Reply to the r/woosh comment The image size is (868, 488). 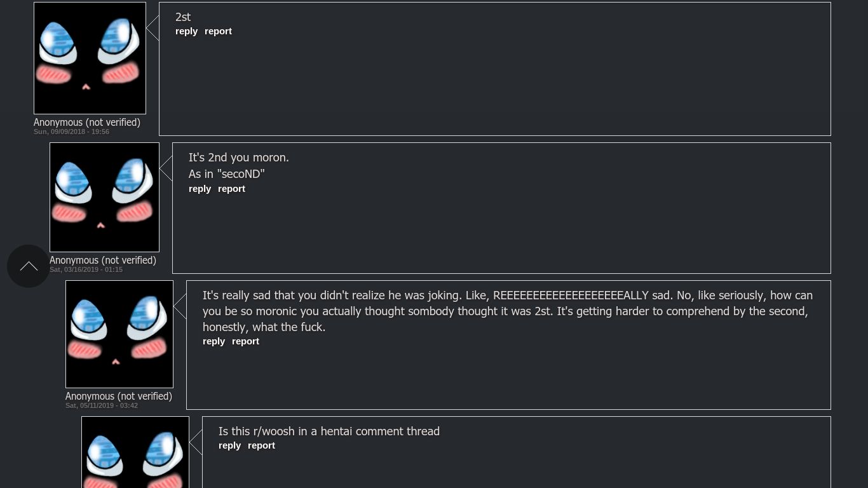[229, 445]
